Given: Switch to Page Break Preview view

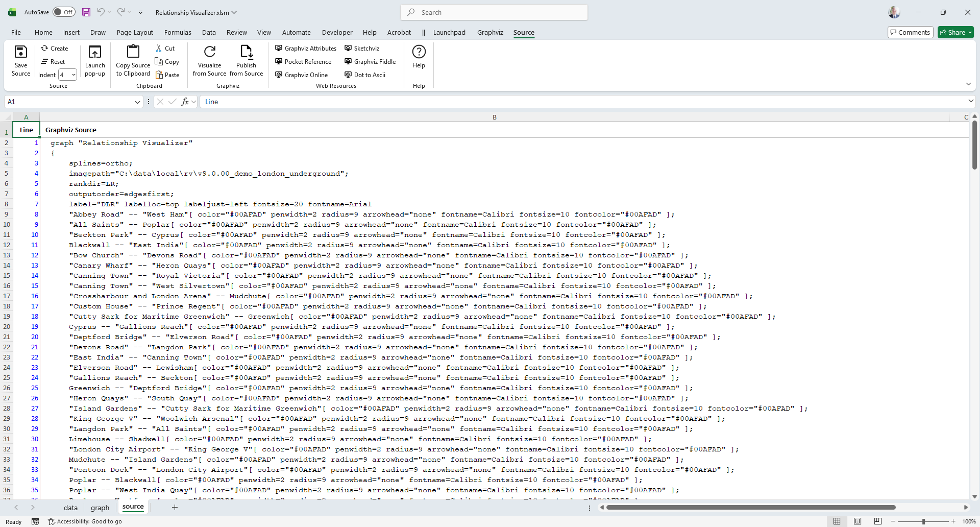Looking at the screenshot, I should tap(877, 521).
